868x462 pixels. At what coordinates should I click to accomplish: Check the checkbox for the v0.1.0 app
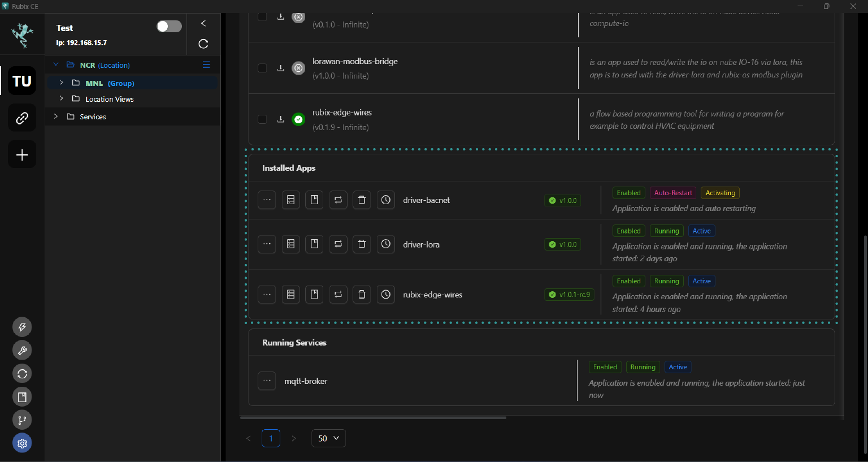click(x=262, y=16)
